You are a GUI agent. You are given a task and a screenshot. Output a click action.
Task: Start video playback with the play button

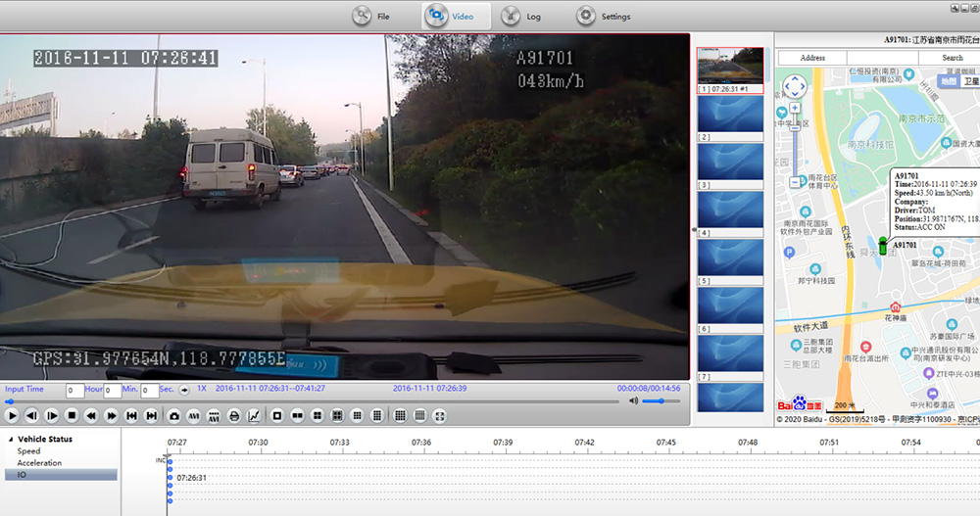coord(11,415)
